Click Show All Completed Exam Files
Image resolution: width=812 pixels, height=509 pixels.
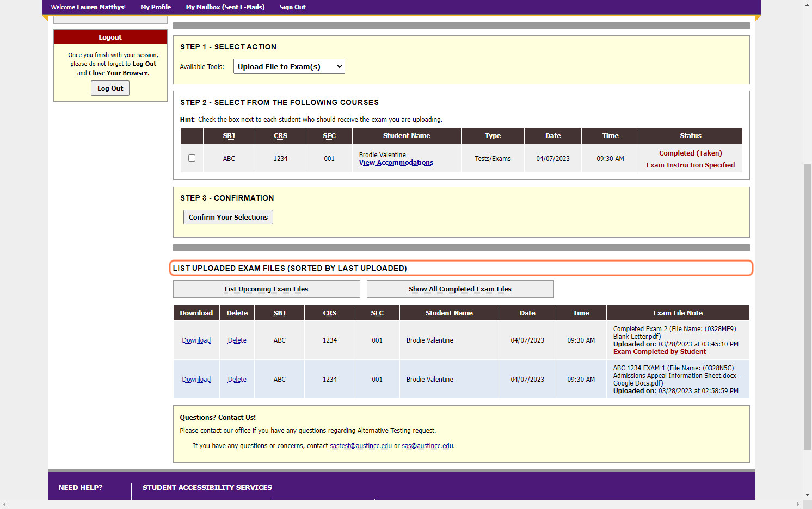click(460, 289)
